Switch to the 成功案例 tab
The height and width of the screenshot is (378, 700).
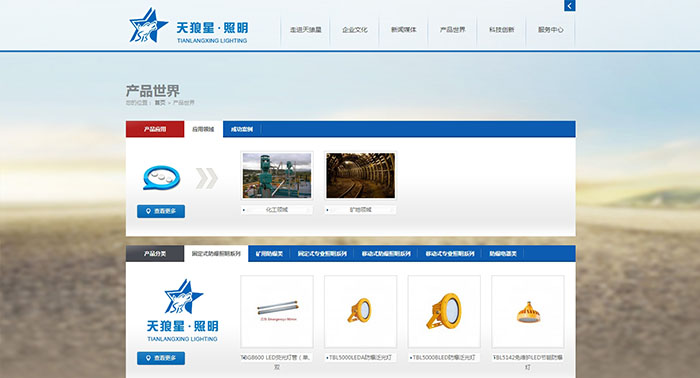[242, 129]
